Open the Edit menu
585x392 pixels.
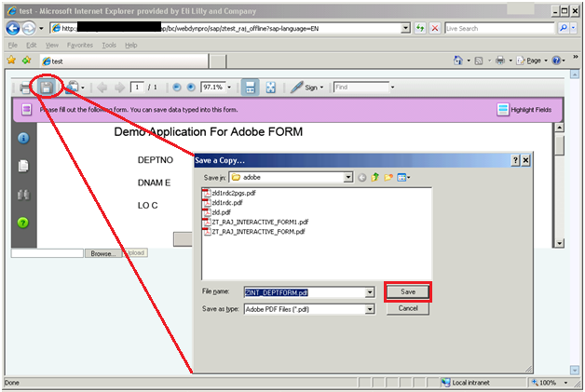(31, 45)
